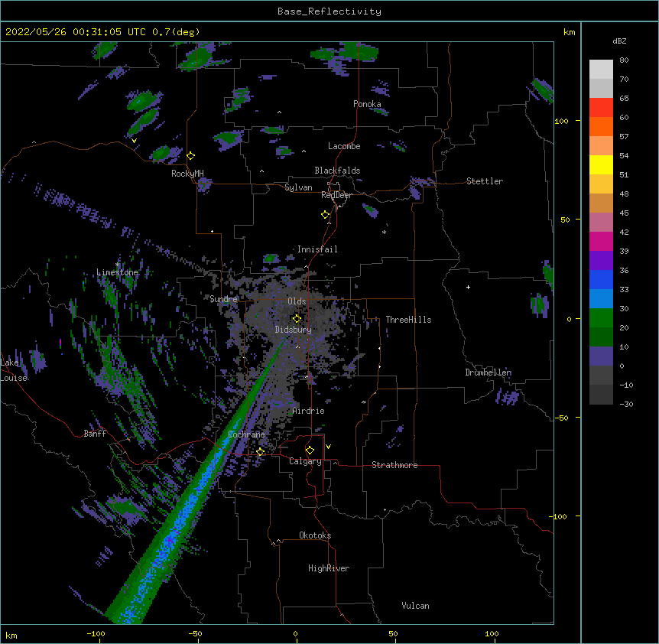Screen dimensions: 659x644
Task: Click the Okotoks town label
Action: click(x=315, y=535)
